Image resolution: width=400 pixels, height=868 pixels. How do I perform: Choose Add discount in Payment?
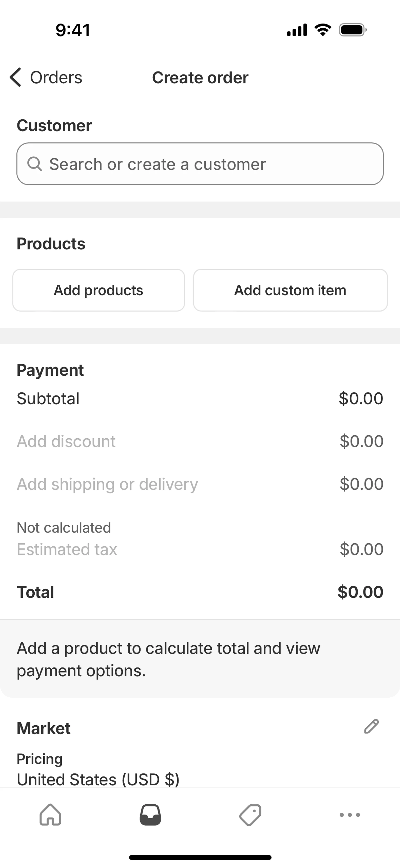66,442
